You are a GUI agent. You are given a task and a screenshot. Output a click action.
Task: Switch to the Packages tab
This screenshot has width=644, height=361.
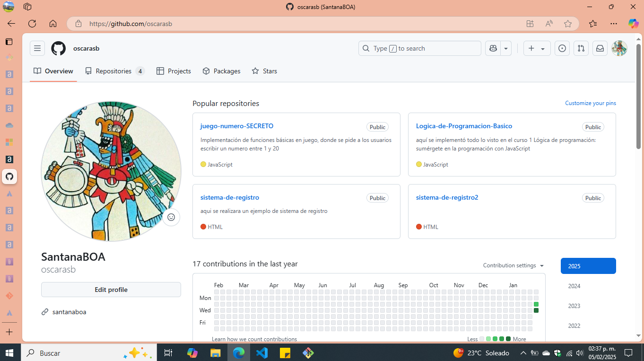pyautogui.click(x=221, y=71)
